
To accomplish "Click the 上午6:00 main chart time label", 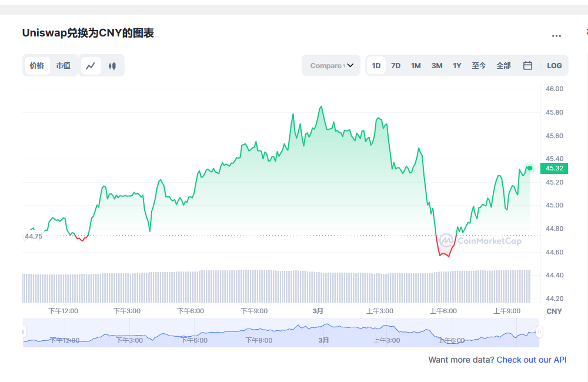I will 443,311.
